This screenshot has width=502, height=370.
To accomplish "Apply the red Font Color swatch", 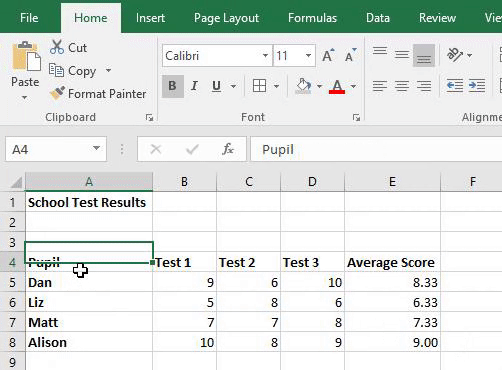I will coord(337,87).
